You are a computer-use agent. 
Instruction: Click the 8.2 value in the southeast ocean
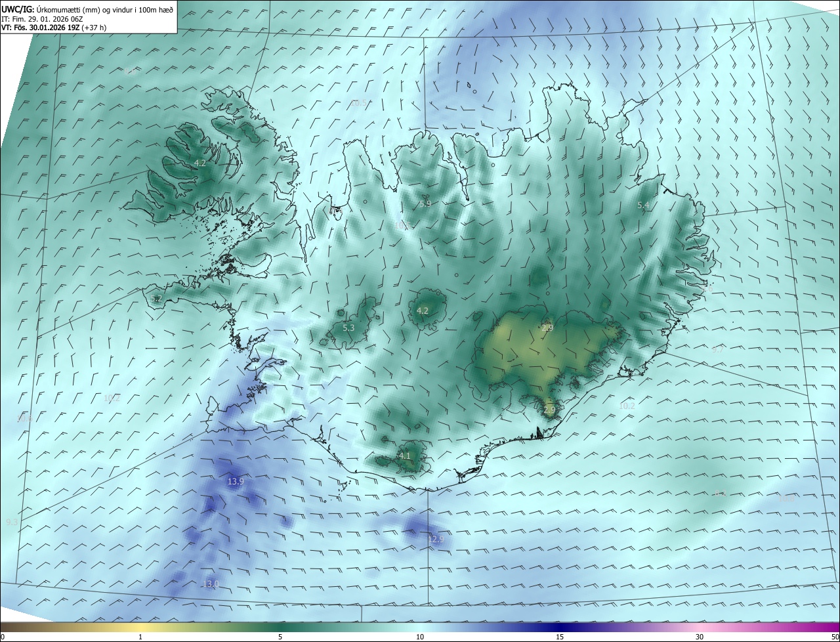point(720,493)
